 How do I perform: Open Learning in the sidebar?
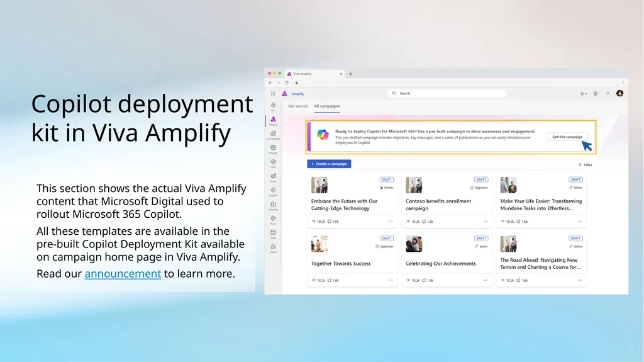(273, 206)
